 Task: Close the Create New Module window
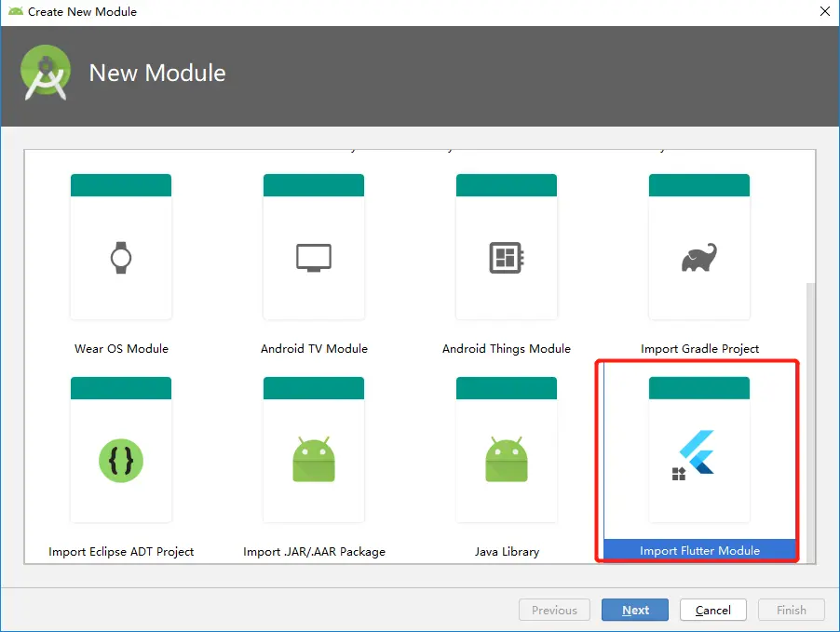click(x=825, y=11)
